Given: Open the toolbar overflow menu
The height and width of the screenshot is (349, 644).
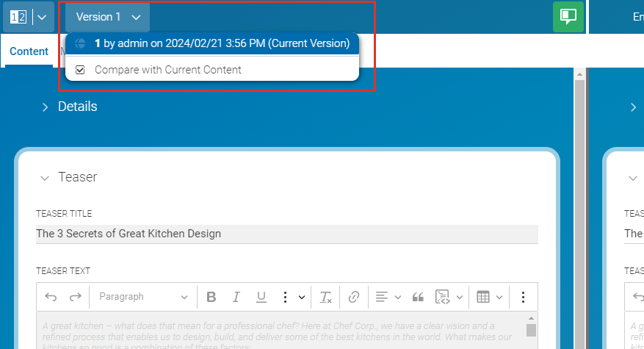Looking at the screenshot, I should click(x=523, y=297).
